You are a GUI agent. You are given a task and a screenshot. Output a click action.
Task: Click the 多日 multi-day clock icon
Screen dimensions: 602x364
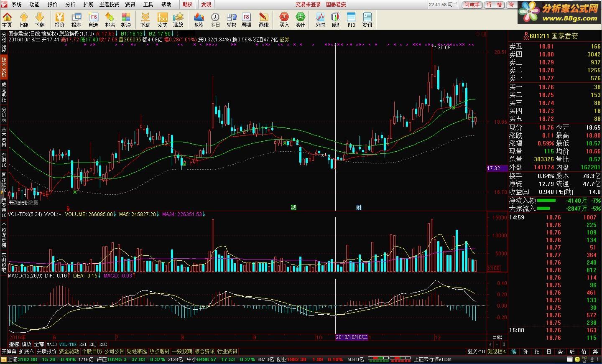pyautogui.click(x=215, y=20)
